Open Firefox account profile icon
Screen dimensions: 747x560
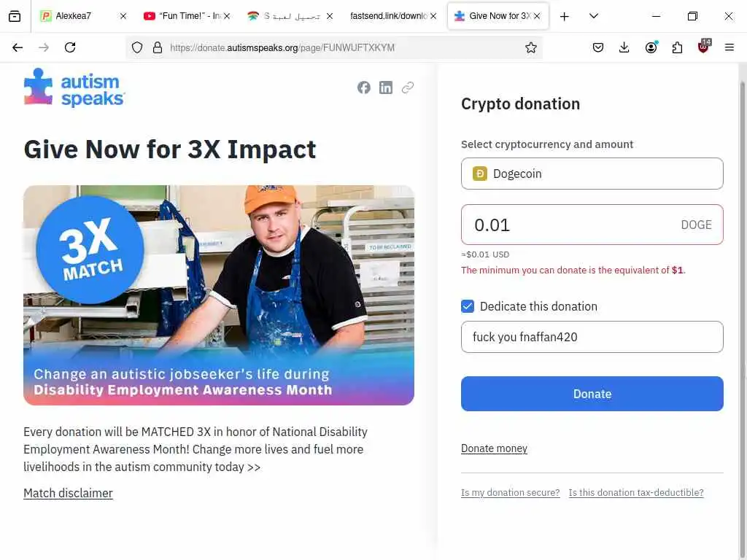pos(651,47)
